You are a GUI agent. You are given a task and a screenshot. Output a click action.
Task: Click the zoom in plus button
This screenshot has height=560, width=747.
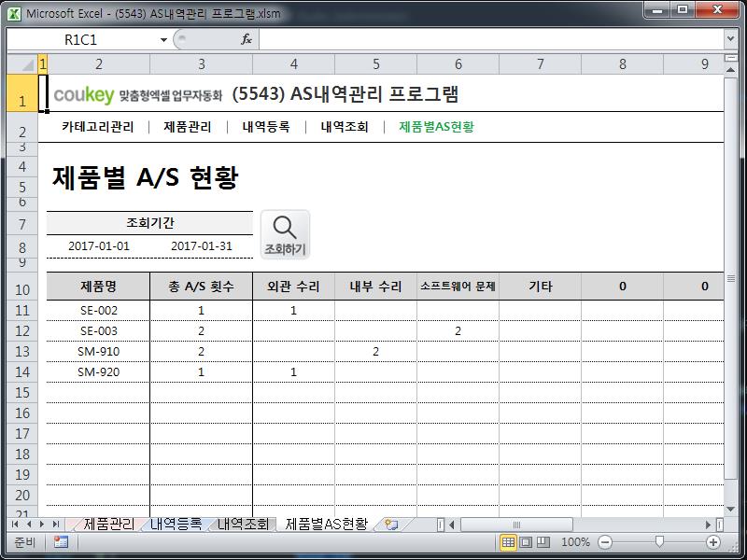[713, 542]
